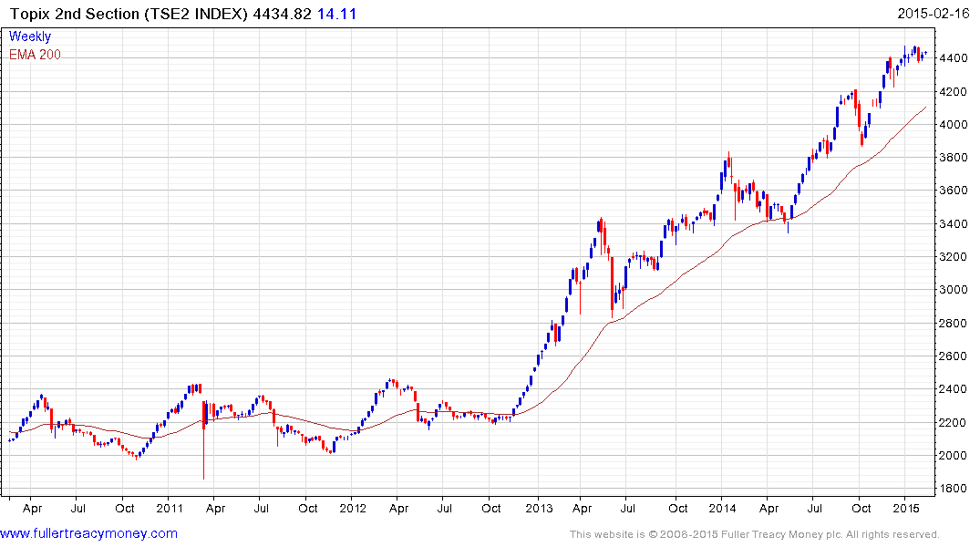Click the 3800 price axis label

[954, 158]
